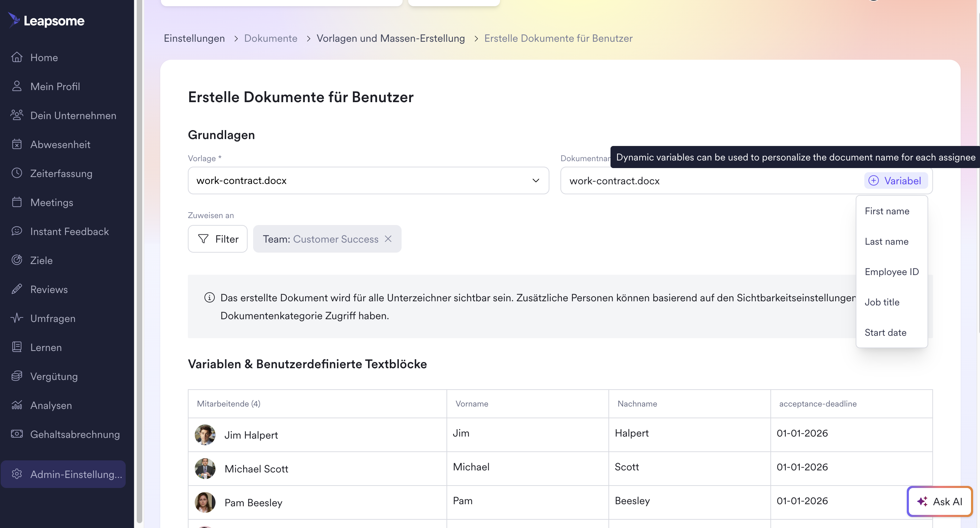This screenshot has height=528, width=980.
Task: Expand the Vorlage template dropdown
Action: click(x=536, y=180)
